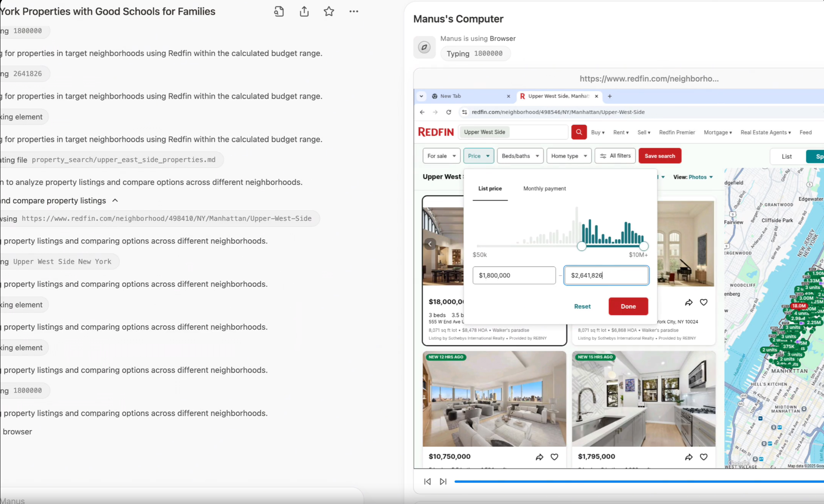Click the Redfin logo
The height and width of the screenshot is (504, 824).
pos(436,132)
